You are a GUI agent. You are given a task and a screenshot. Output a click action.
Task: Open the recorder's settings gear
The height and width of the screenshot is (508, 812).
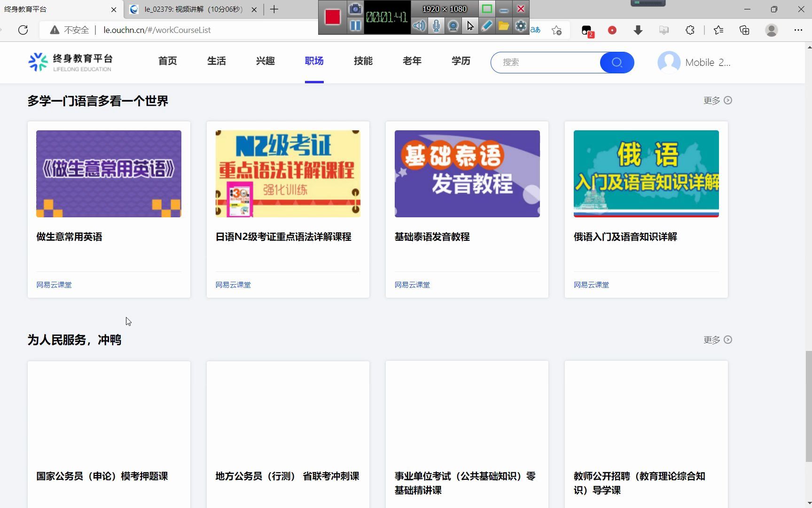[x=521, y=26]
